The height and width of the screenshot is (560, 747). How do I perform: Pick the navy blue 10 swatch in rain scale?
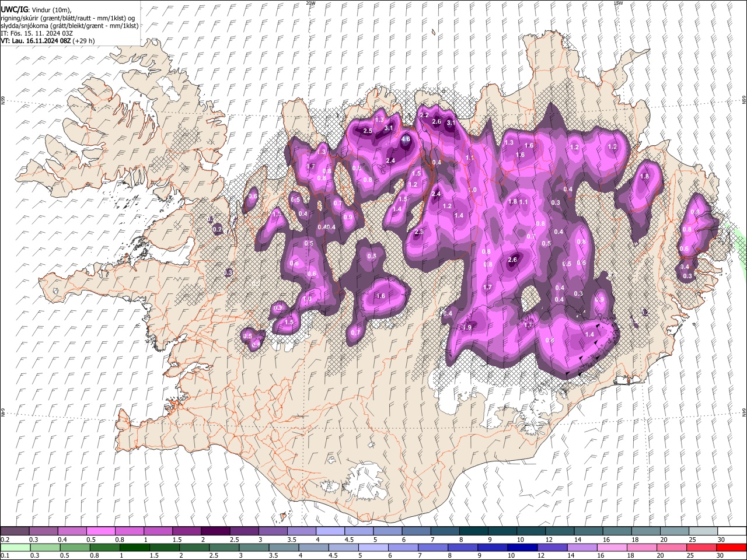(x=522, y=547)
